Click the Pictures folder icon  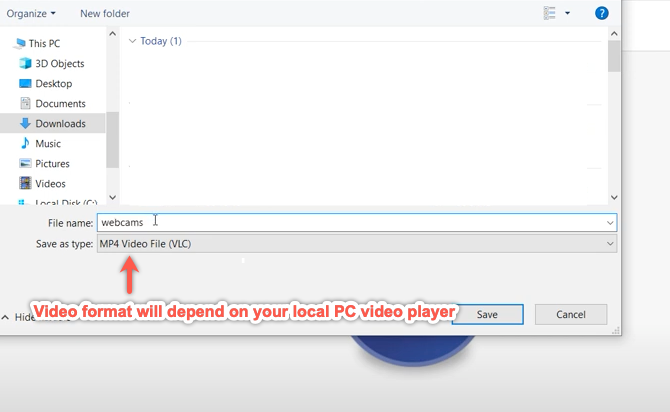pos(25,163)
